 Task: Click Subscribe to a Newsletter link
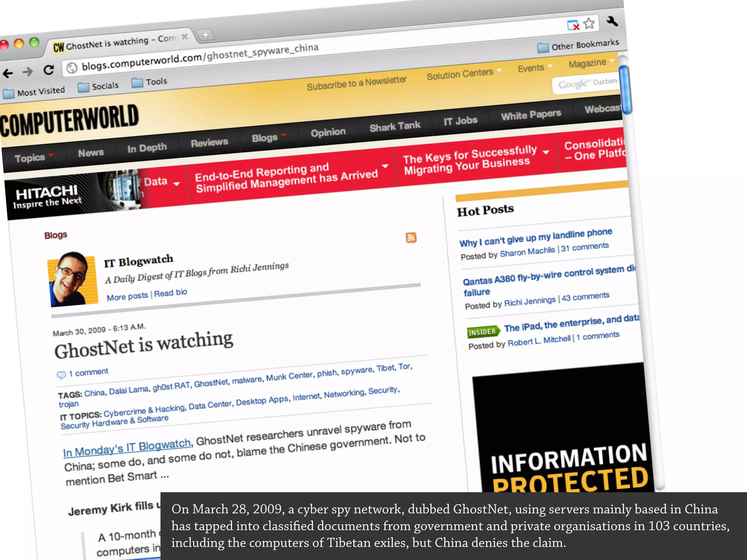click(x=356, y=83)
